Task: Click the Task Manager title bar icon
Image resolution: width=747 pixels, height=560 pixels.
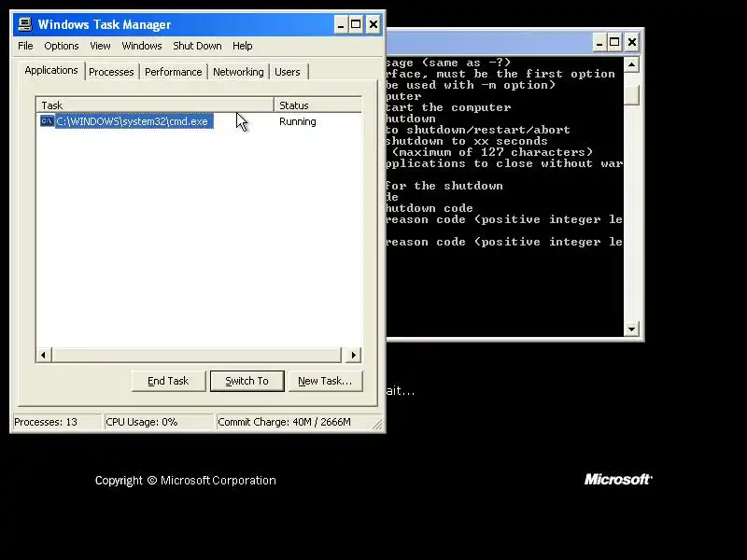Action: 25,24
